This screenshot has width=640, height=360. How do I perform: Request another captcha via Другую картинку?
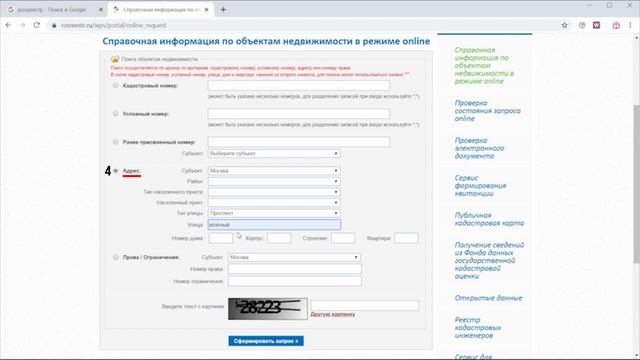(333, 314)
